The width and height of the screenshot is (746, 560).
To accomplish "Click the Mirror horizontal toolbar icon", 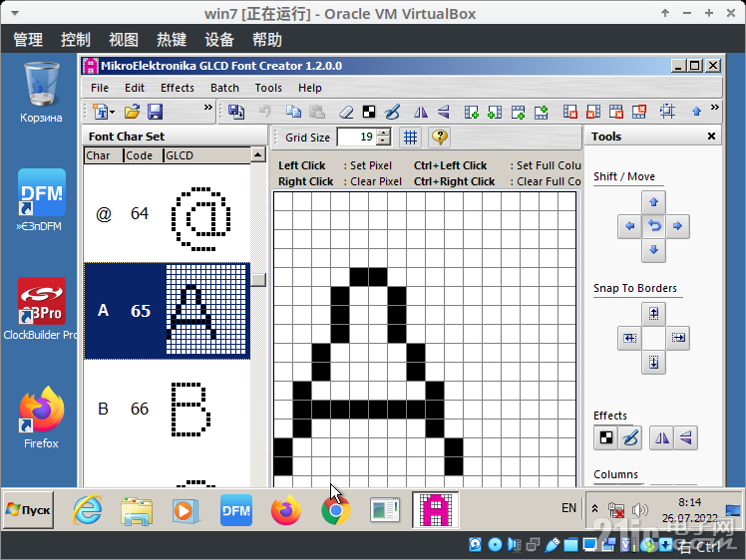I will point(421,113).
